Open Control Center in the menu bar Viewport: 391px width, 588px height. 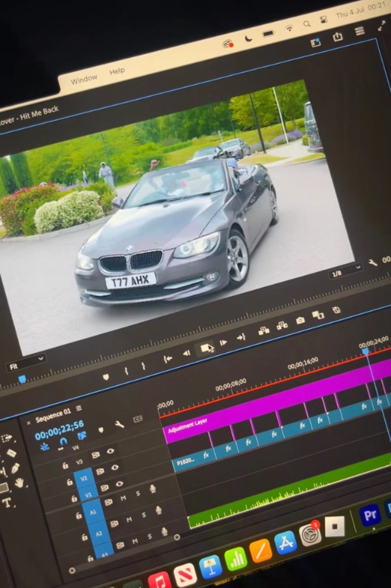click(324, 20)
